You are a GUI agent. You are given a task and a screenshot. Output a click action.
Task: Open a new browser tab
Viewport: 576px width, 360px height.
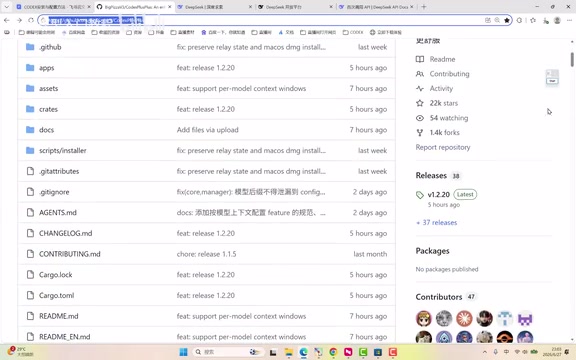click(424, 7)
